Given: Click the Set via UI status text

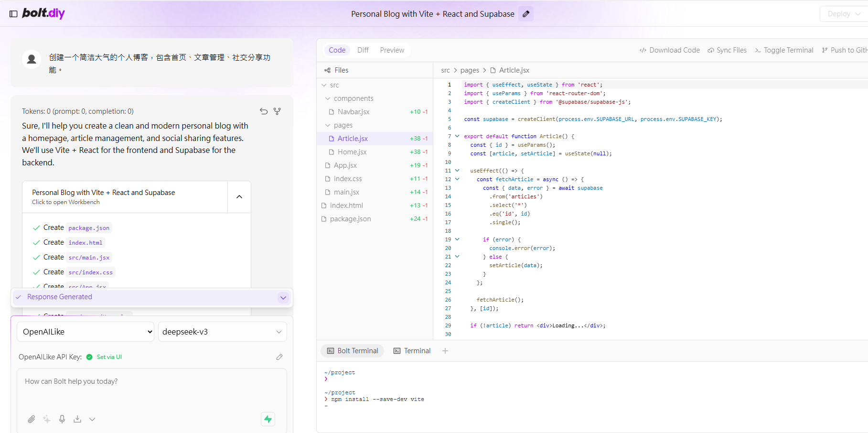Looking at the screenshot, I should pyautogui.click(x=109, y=357).
